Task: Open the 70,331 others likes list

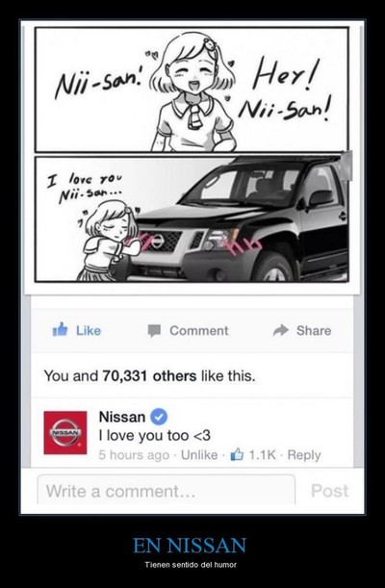Action: (149, 375)
